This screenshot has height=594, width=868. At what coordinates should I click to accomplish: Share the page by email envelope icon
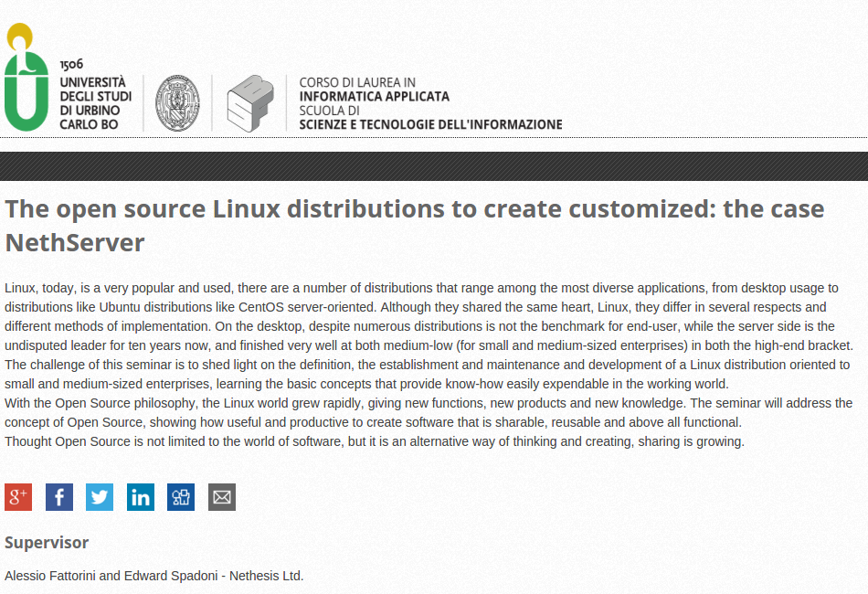(x=222, y=496)
